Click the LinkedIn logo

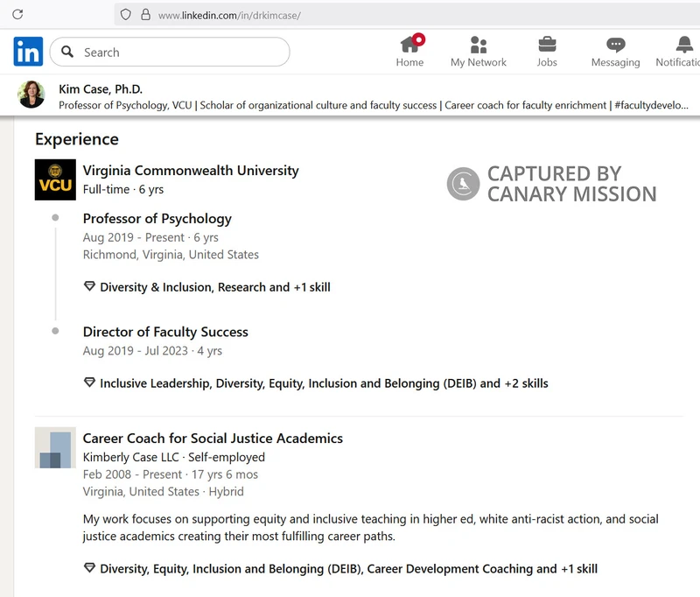[28, 52]
